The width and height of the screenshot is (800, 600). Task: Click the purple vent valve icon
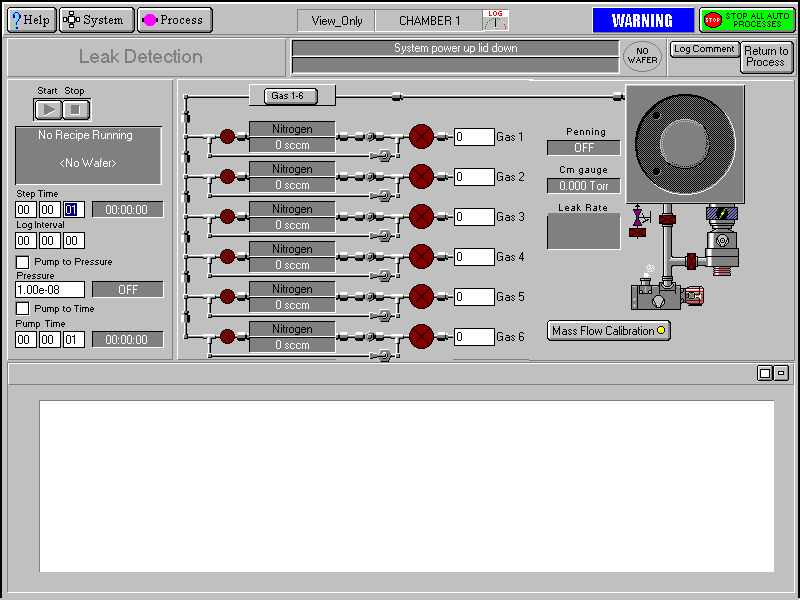(637, 219)
